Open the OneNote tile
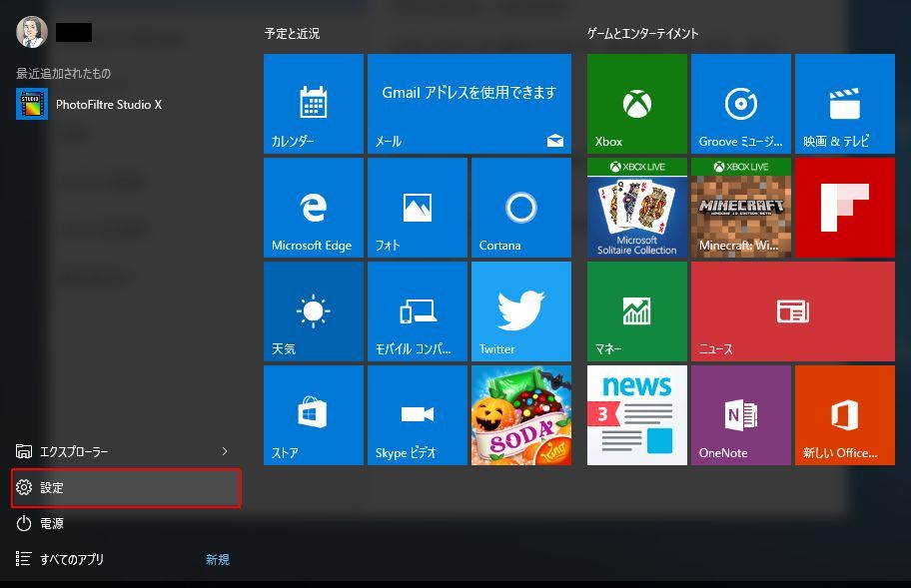Screen dimensions: 911x588 coord(740,415)
